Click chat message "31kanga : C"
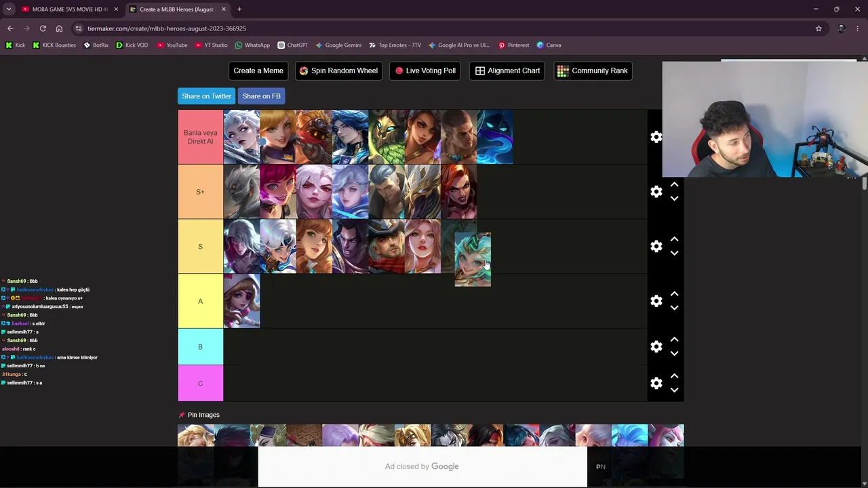 point(14,374)
